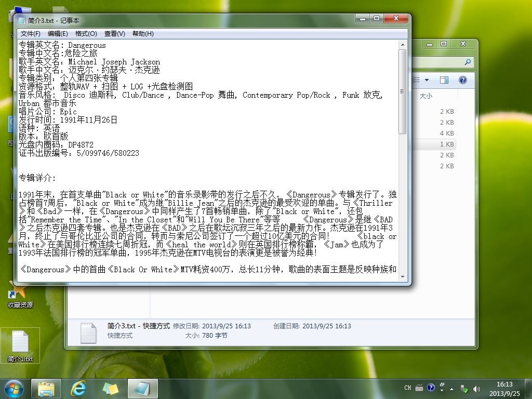Click the blue help icon in system tray
Image resolution: width=532 pixels, height=399 pixels.
pyautogui.click(x=431, y=388)
